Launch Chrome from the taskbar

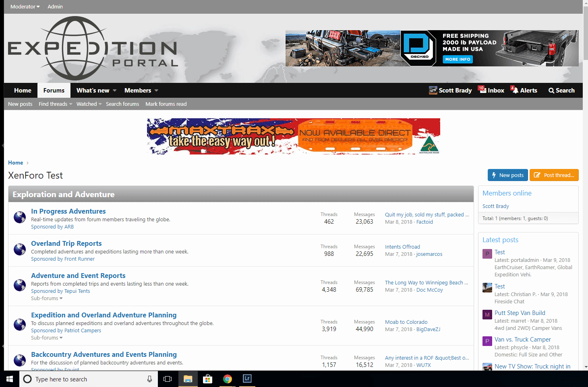click(228, 379)
